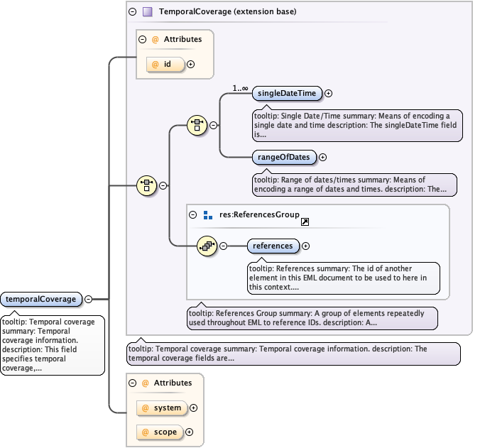Select the rangeOfDates element node
The image size is (485, 448).
click(x=284, y=157)
